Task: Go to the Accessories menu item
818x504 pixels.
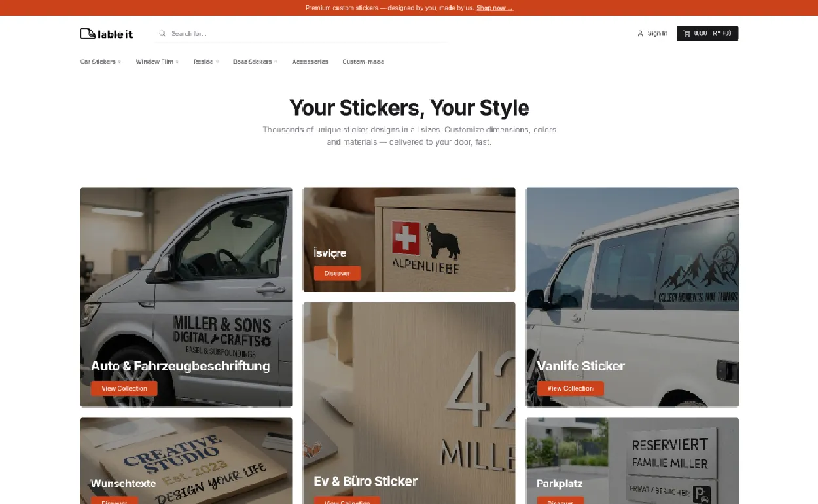Action: [310, 62]
